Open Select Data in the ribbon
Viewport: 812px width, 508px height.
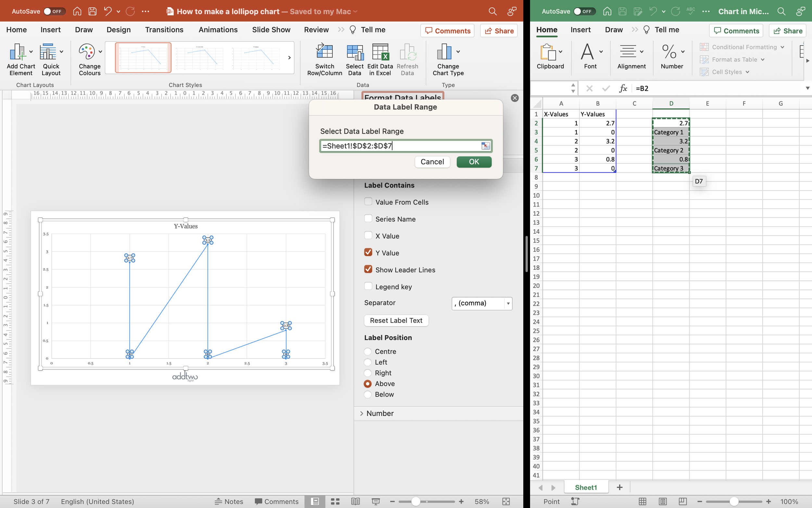point(354,52)
